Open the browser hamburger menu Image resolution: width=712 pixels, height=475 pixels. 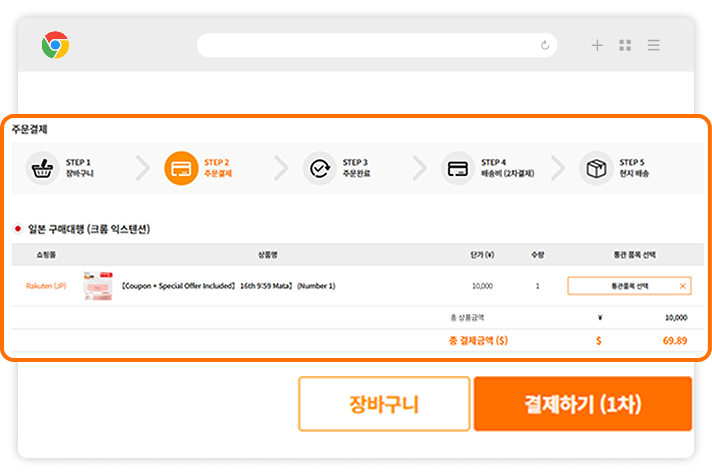click(653, 45)
